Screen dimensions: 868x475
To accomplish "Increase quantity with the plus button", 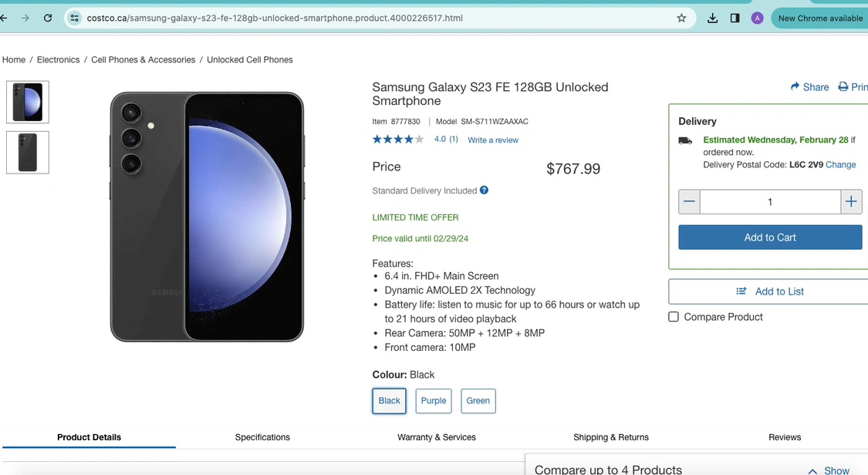I will point(851,202).
